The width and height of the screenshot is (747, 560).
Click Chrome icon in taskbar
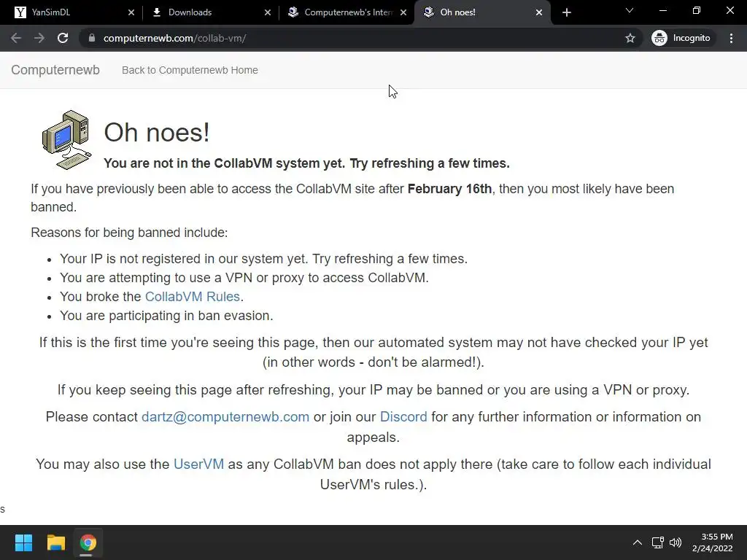click(x=88, y=542)
